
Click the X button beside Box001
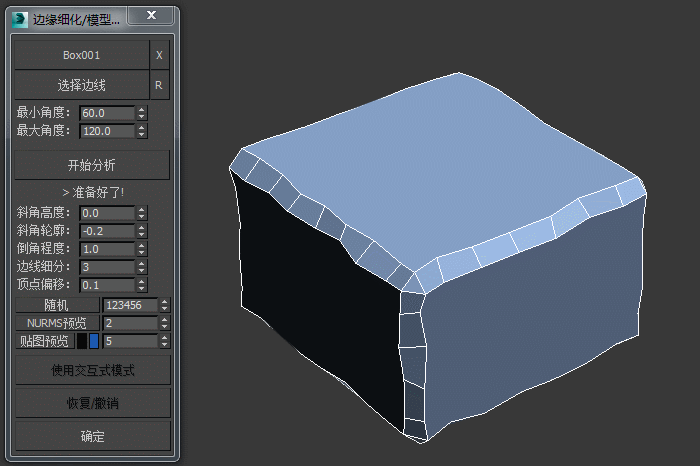[159, 55]
